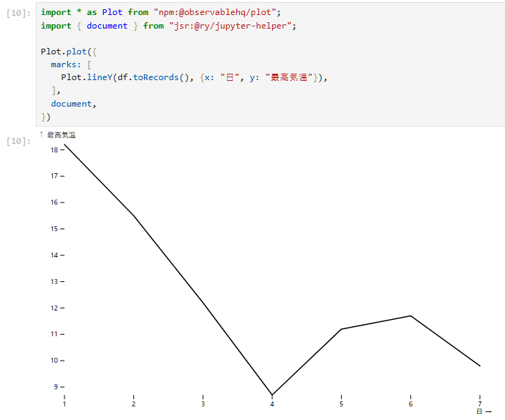Image resolution: width=505 pixels, height=420 pixels.
Task: Place cursor in "npm:@observablehq/plot" string
Action: 214,12
